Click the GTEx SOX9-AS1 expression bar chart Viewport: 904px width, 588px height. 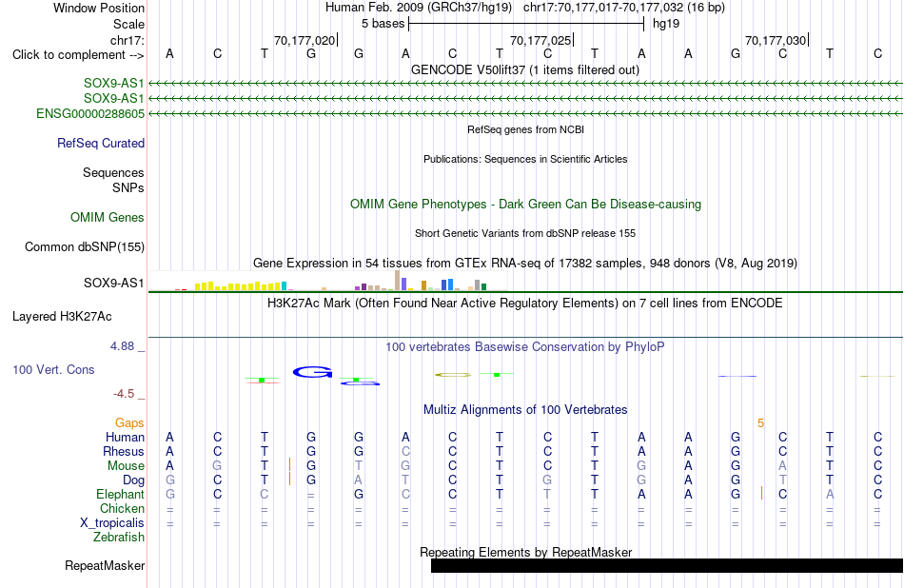(327, 280)
